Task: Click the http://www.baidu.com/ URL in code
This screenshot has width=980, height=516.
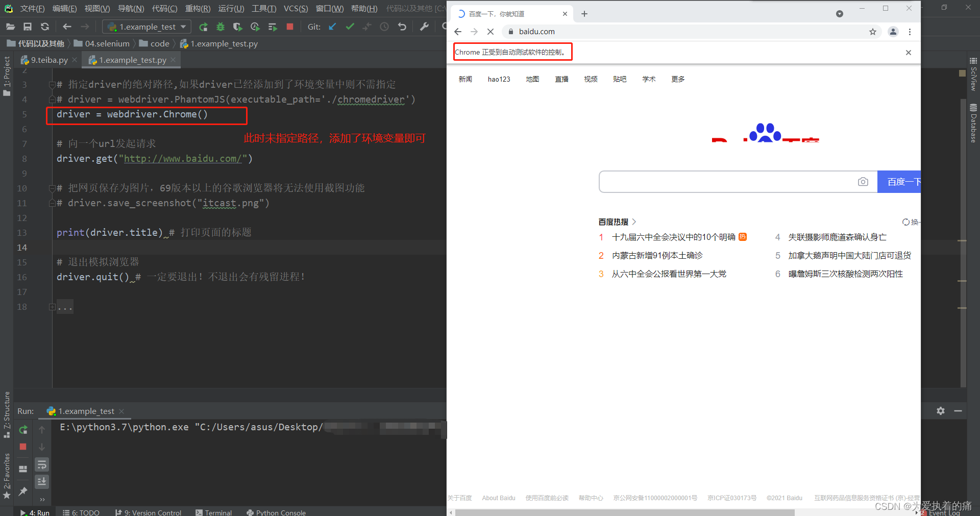Action: [x=183, y=159]
